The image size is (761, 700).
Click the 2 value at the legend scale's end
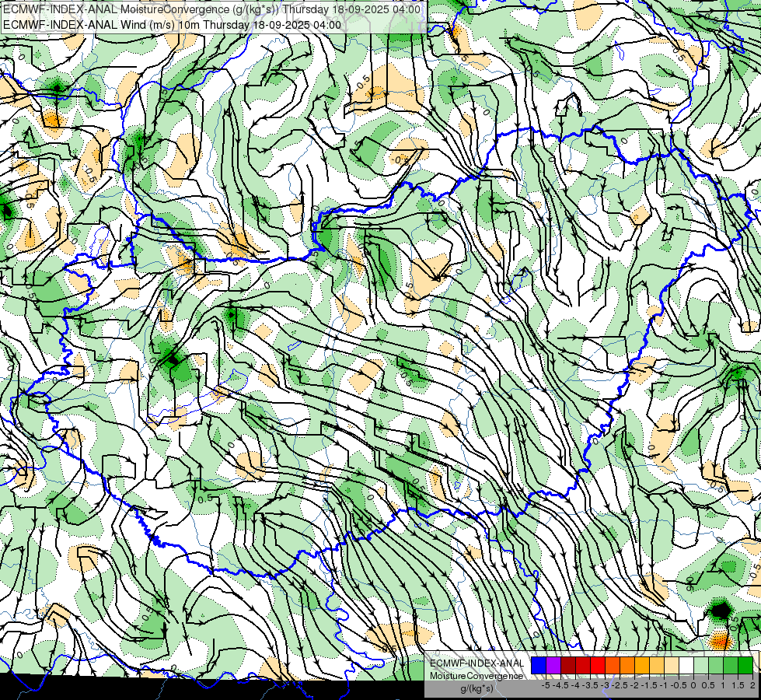(752, 685)
